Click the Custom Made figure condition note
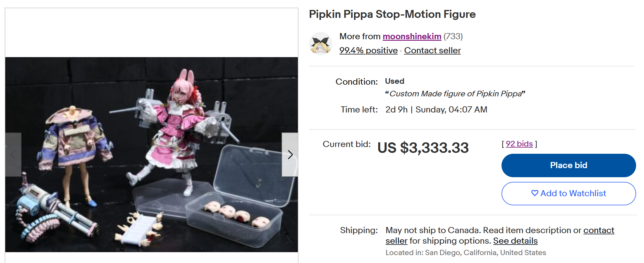The height and width of the screenshot is (263, 644). click(x=455, y=94)
